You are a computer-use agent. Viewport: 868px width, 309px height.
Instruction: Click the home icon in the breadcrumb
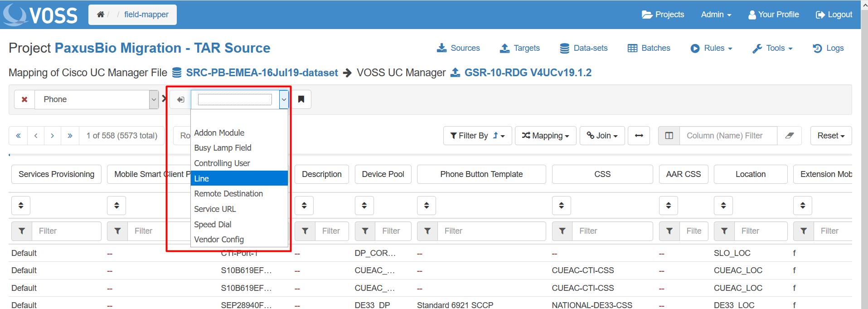(x=101, y=15)
